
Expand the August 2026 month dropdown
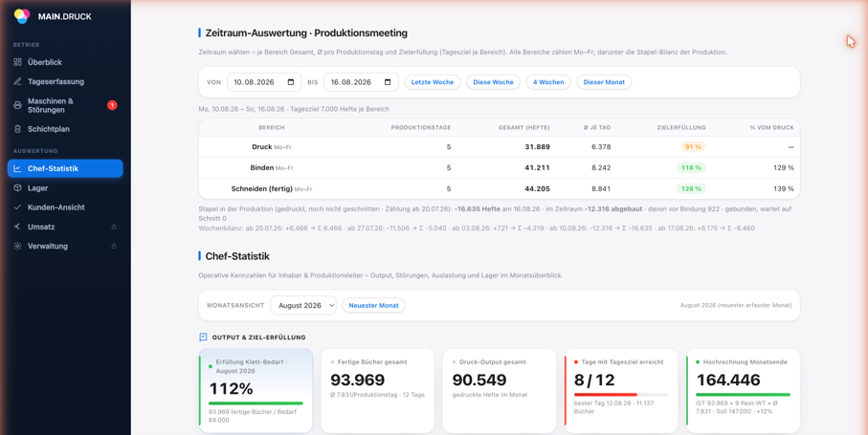[x=303, y=306]
